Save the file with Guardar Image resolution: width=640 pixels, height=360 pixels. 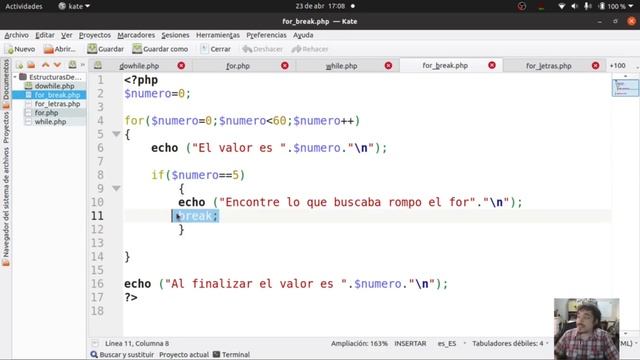[105, 49]
